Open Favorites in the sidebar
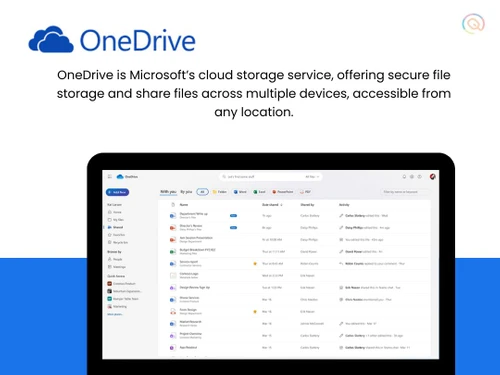500x375 pixels. 116,235
